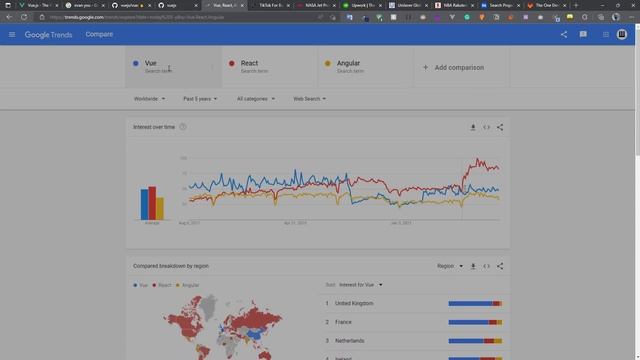This screenshot has width=640, height=360.
Task: Switch to the NBA browser tab
Action: [x=454, y=5]
